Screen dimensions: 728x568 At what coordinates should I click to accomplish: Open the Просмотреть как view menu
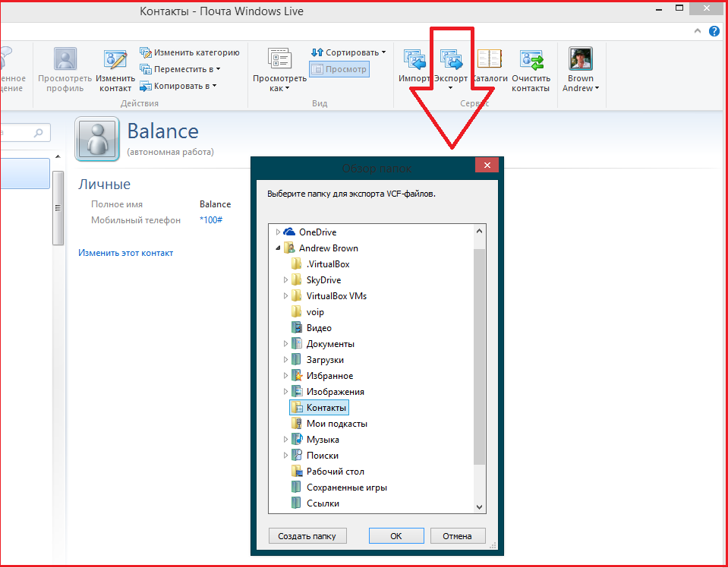(x=279, y=70)
